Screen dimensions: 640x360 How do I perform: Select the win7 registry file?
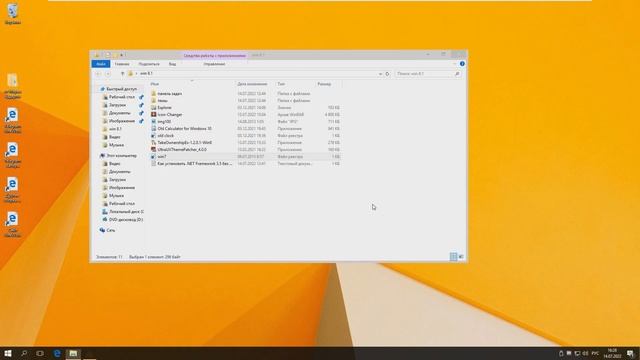tap(162, 156)
